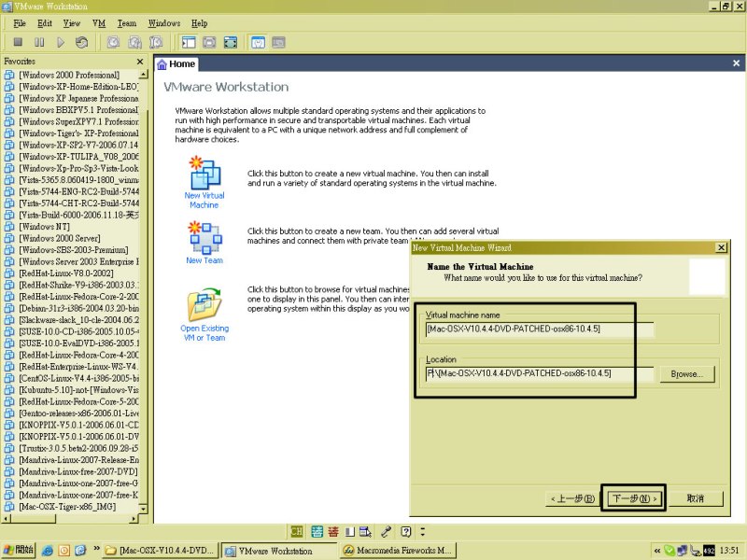Click the New Virtual Machine link text
The image size is (747, 560).
(x=204, y=200)
